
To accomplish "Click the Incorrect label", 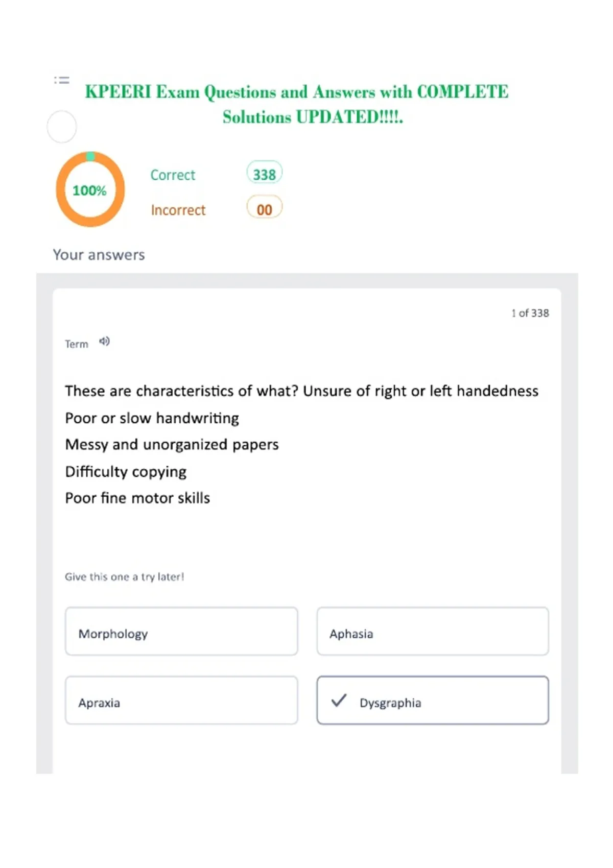I will tap(178, 210).
